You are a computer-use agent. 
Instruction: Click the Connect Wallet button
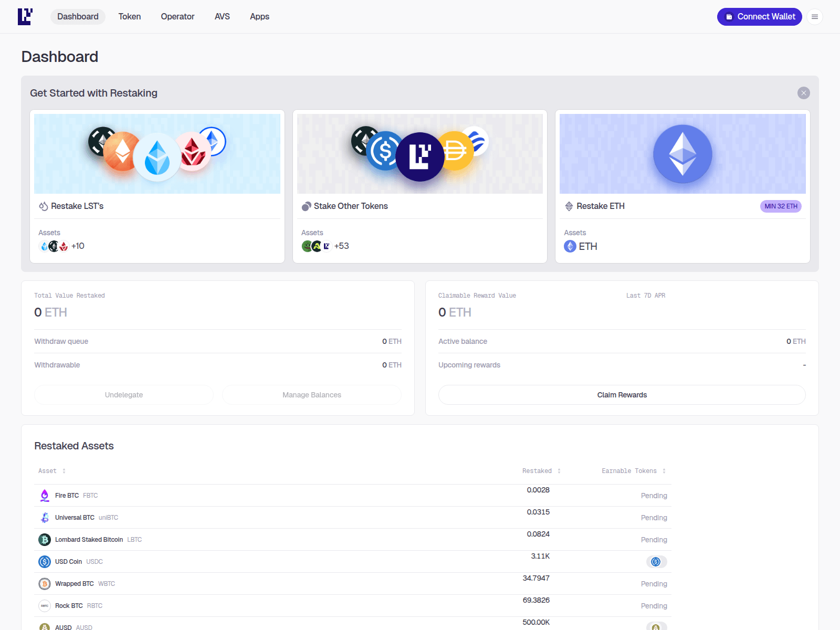coord(759,16)
